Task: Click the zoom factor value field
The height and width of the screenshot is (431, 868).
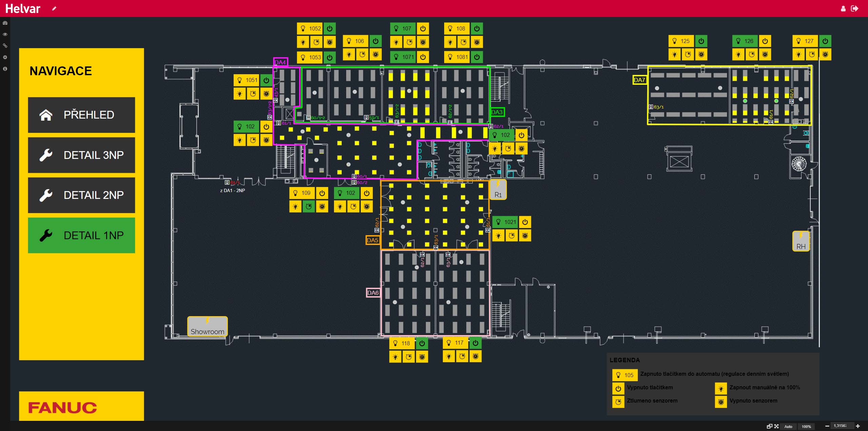Action: coord(840,426)
